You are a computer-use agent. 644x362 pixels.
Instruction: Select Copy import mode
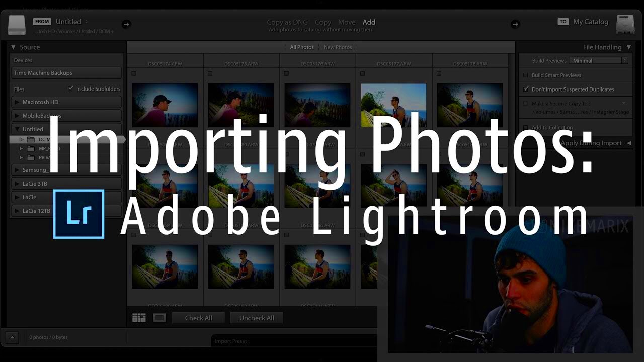(x=323, y=22)
